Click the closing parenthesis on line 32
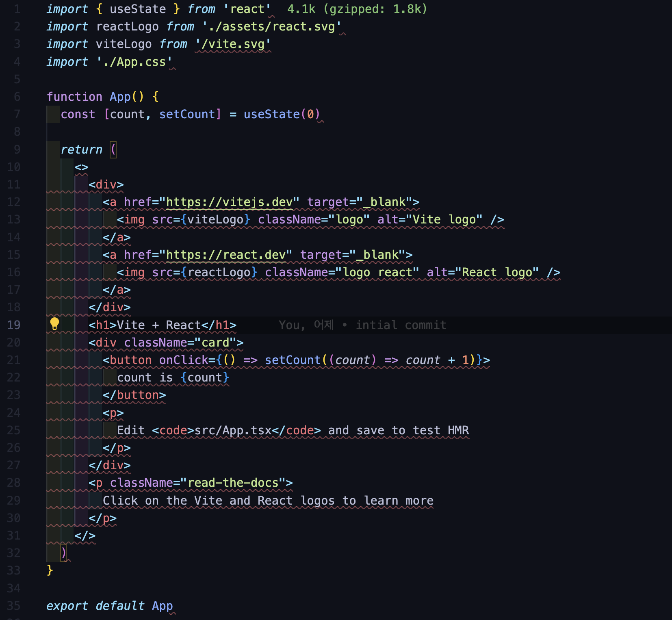Viewport: 672px width, 620px height. click(x=64, y=553)
